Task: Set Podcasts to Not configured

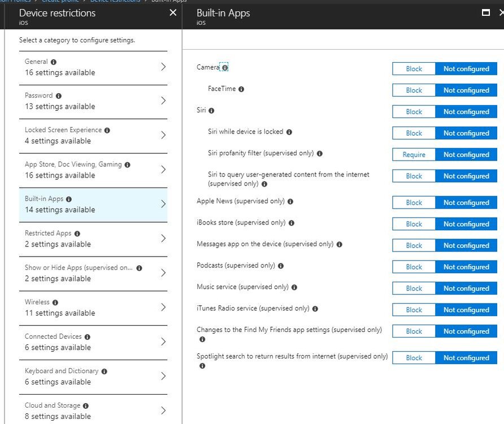Action: tap(466, 267)
